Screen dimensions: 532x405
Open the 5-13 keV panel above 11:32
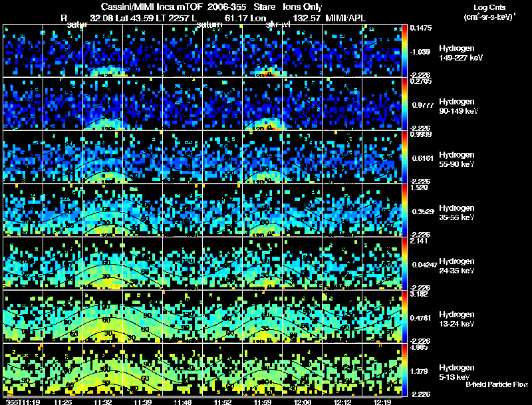103,370
